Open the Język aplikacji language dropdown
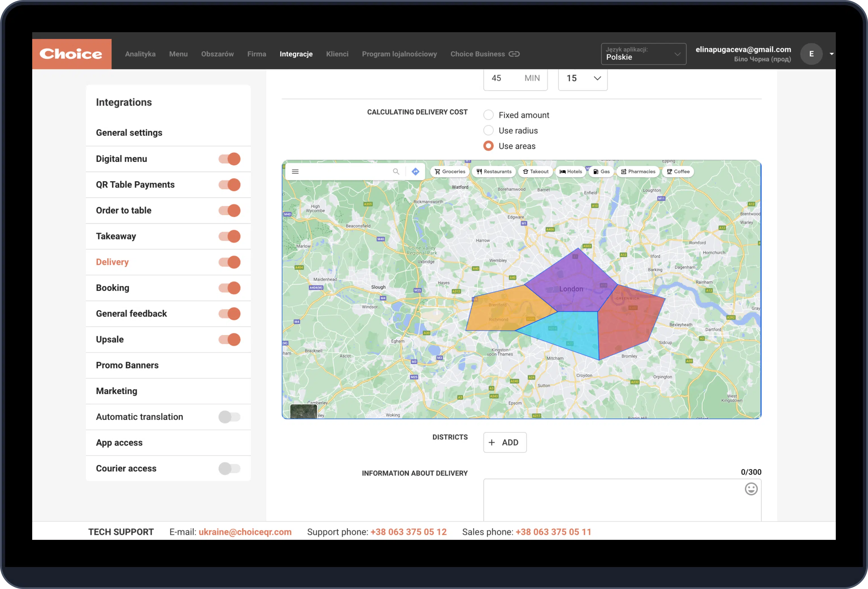 coord(678,54)
